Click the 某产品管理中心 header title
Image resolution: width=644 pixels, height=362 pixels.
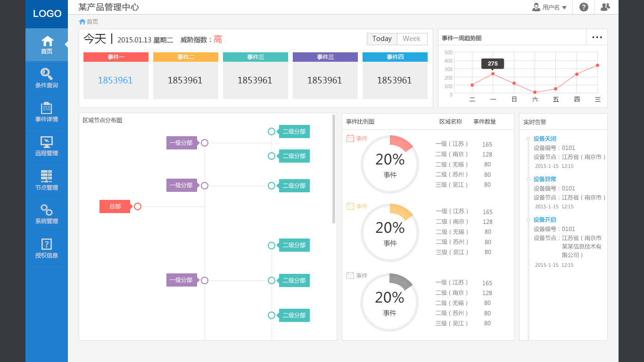tap(108, 7)
